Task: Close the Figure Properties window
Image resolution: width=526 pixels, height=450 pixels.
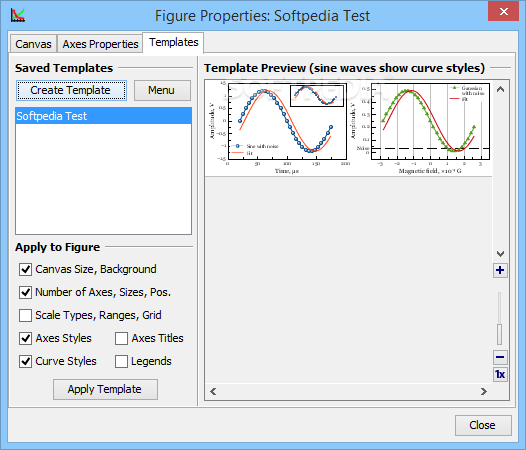Action: pyautogui.click(x=503, y=11)
